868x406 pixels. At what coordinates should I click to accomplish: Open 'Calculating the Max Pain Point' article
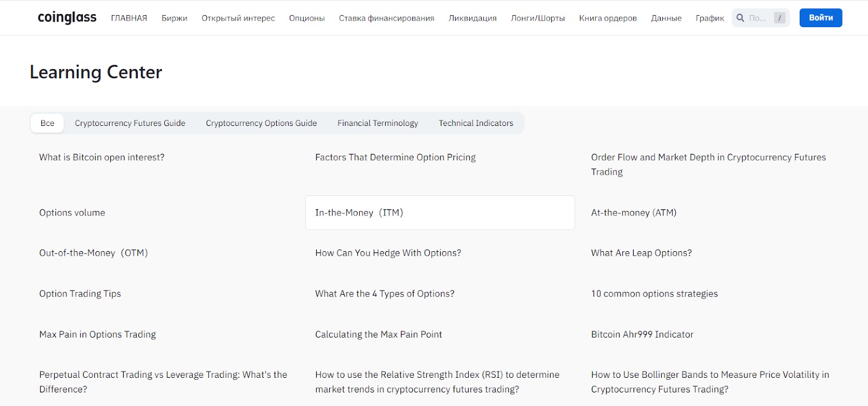(x=379, y=334)
